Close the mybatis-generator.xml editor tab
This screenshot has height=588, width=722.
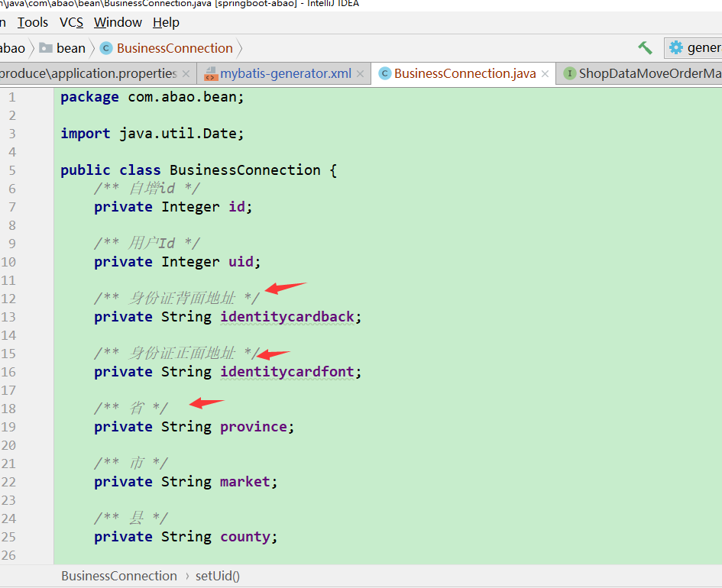[x=360, y=73]
